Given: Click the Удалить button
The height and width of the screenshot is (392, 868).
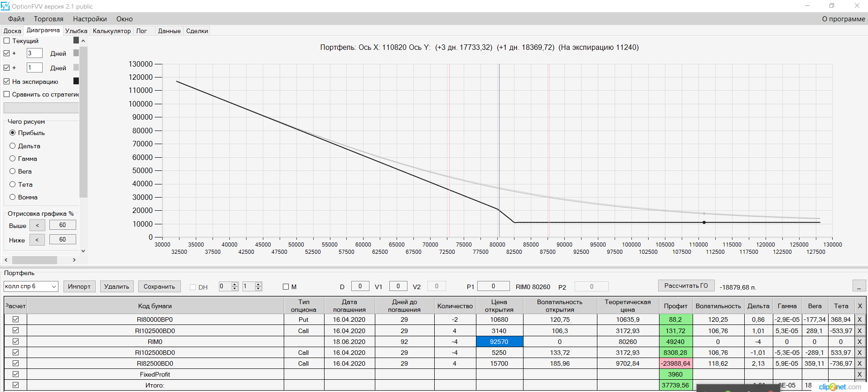Looking at the screenshot, I should pos(116,286).
